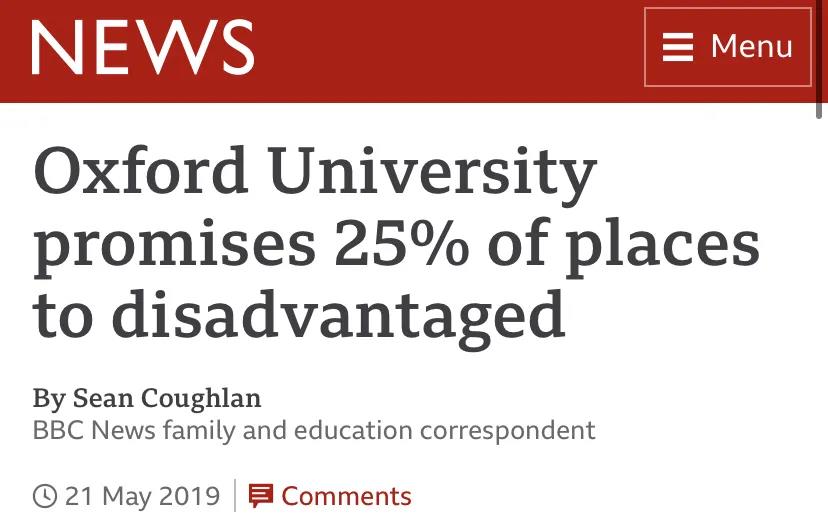Viewport: 828px width, 524px height.
Task: Click the word "promises" in the headline
Action: 172,245
